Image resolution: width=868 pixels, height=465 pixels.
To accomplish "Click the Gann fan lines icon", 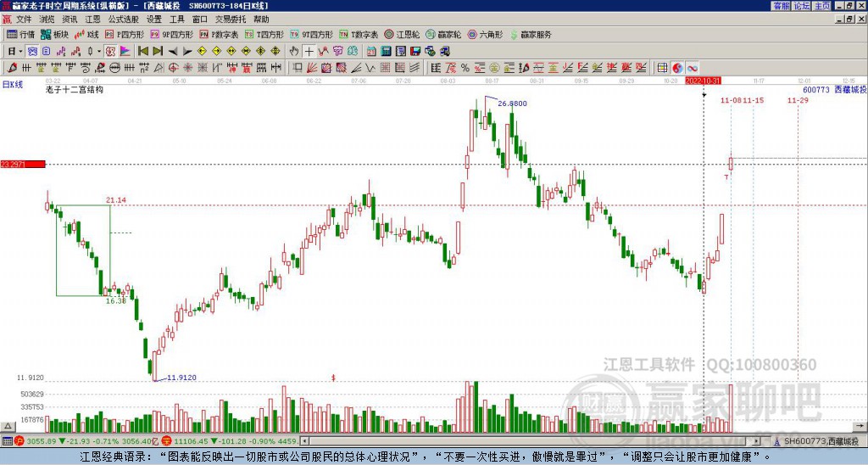I will tap(312, 68).
